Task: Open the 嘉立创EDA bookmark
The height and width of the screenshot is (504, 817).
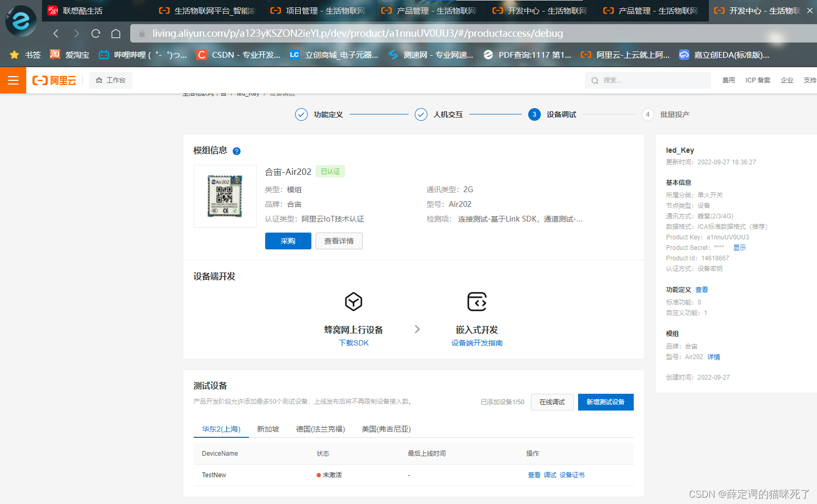Action: (x=724, y=55)
